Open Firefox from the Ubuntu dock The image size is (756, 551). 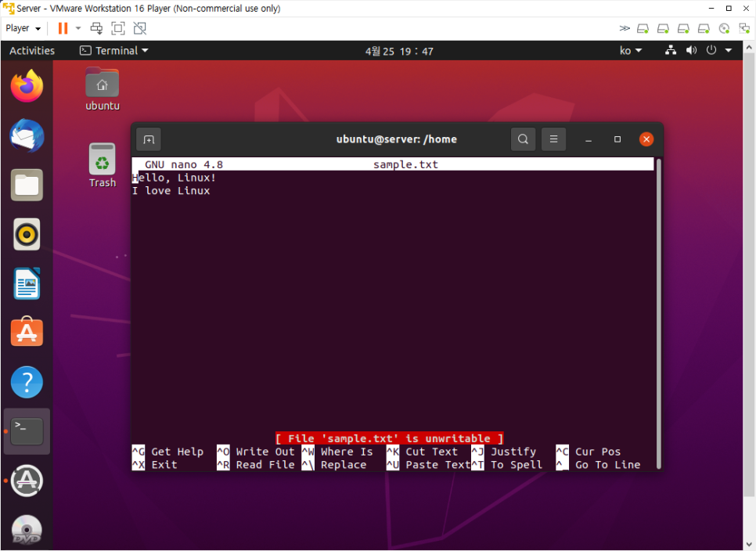coord(27,86)
